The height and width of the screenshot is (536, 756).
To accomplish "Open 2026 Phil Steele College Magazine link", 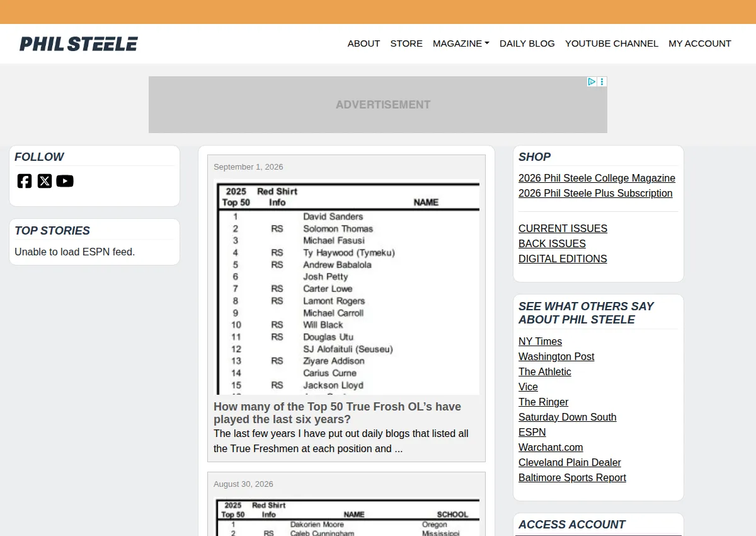I will pos(597,178).
